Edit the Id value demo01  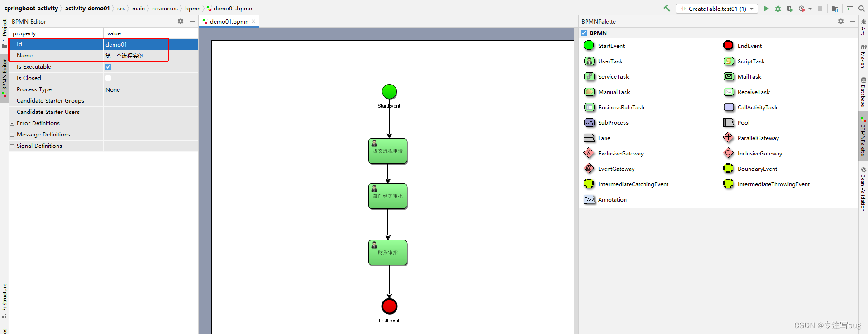(151, 44)
